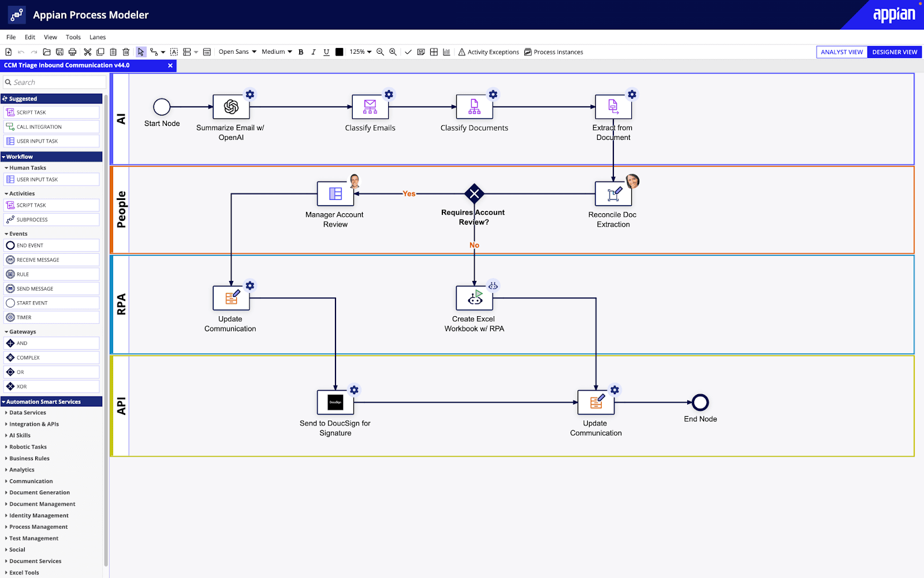Click the text annotation tool icon
The image size is (924, 578).
click(174, 52)
